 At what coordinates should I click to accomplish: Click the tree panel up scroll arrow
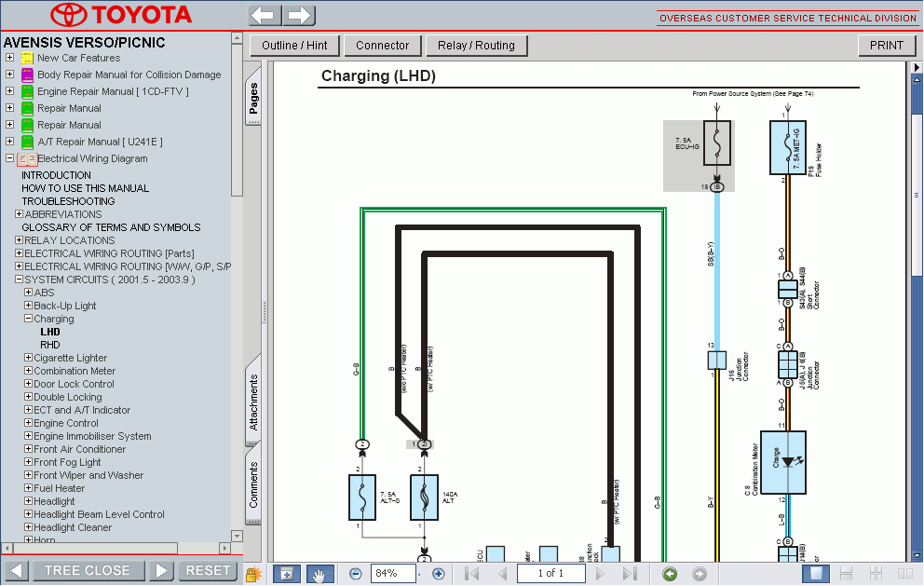coord(237,37)
